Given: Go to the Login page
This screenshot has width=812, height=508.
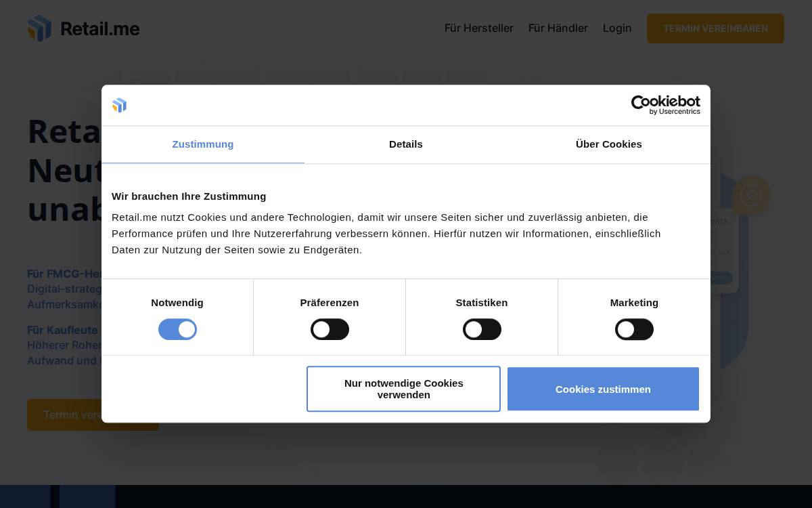Looking at the screenshot, I should pos(617,28).
